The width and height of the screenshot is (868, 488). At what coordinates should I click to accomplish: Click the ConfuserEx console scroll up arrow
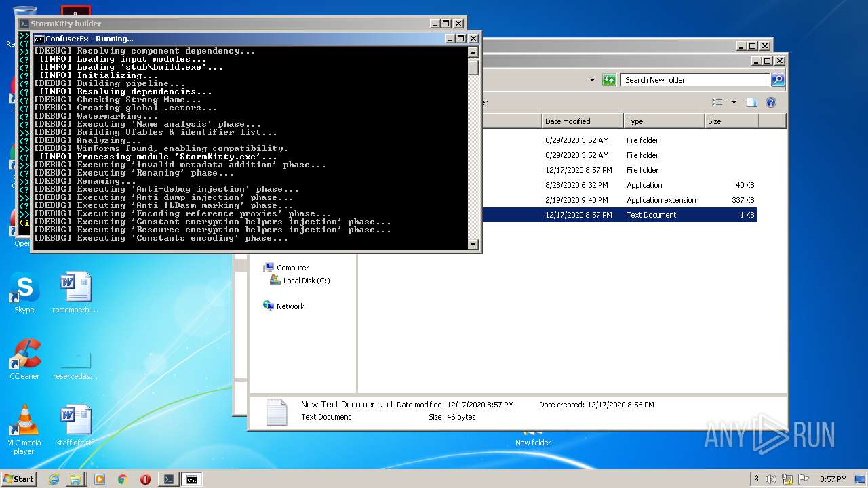pos(473,52)
